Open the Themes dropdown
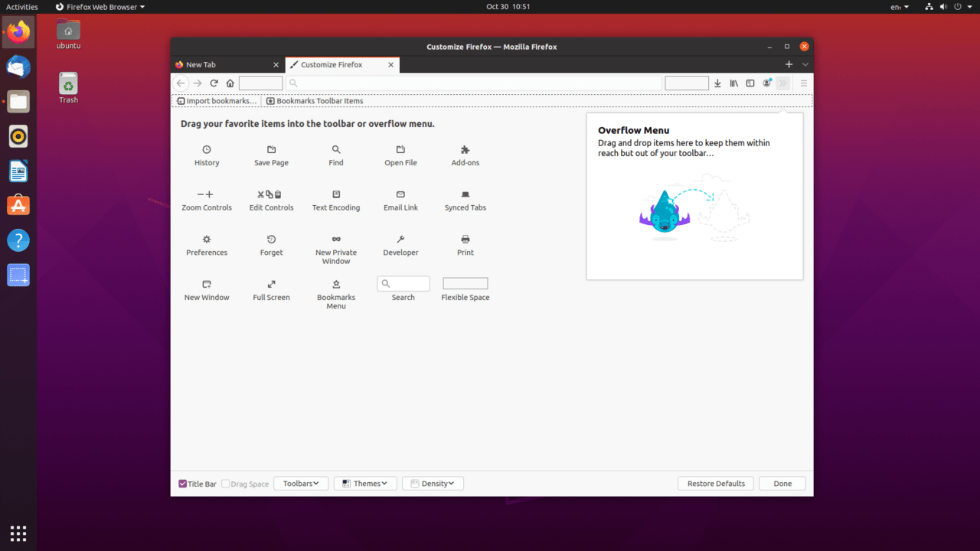 (365, 484)
